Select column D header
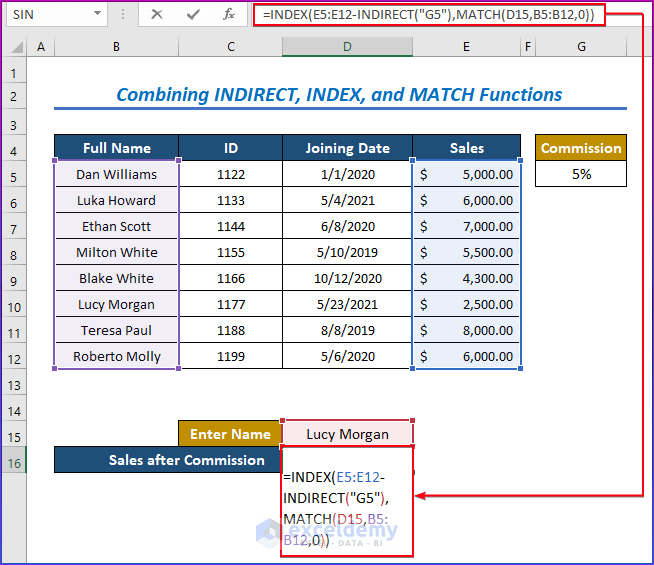 pyautogui.click(x=347, y=47)
